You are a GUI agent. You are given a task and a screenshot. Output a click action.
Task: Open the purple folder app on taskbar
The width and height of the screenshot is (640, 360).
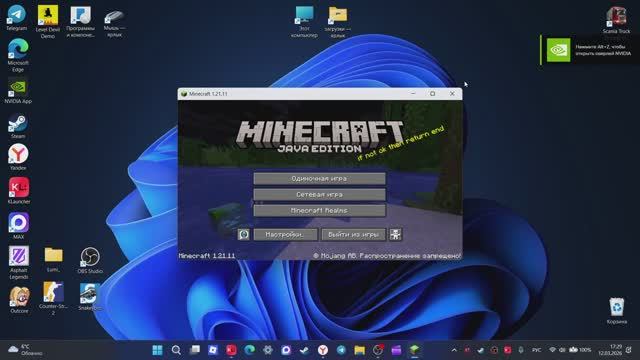click(x=396, y=350)
